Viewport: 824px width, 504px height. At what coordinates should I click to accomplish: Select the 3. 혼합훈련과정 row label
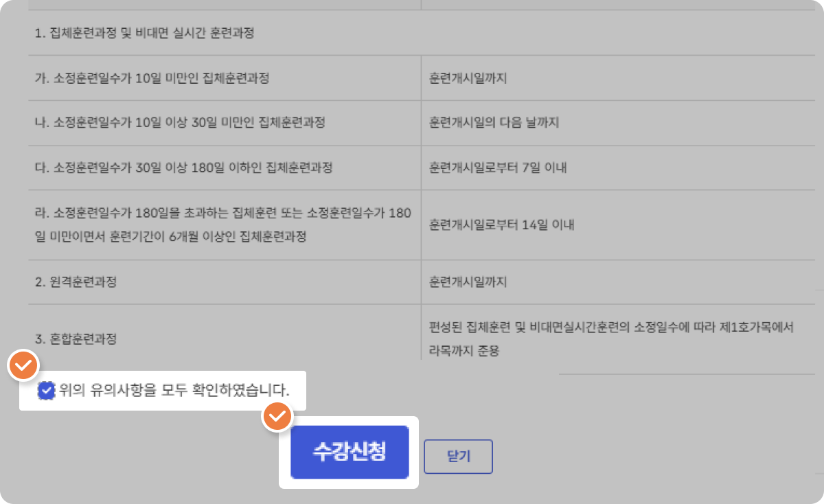[x=75, y=339]
